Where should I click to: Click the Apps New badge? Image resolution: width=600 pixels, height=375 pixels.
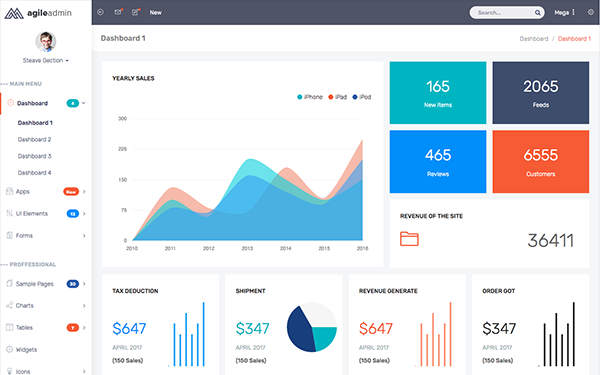pos(71,191)
